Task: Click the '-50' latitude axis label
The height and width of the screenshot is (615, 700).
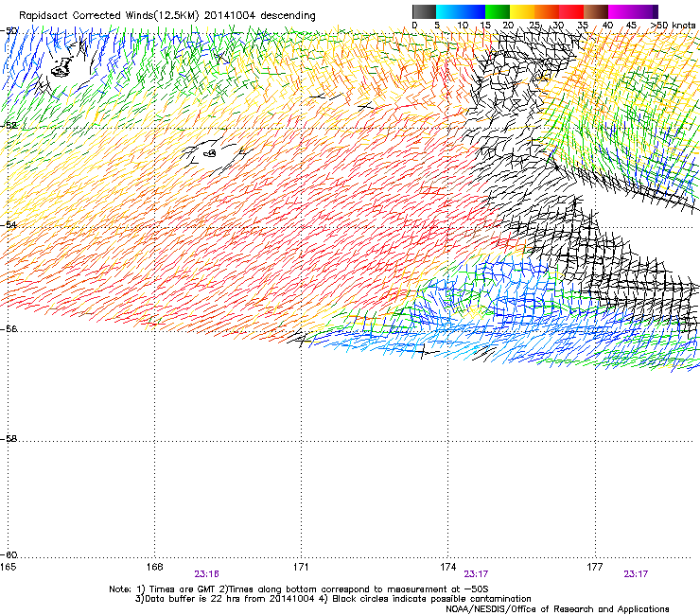Action: click(9, 30)
